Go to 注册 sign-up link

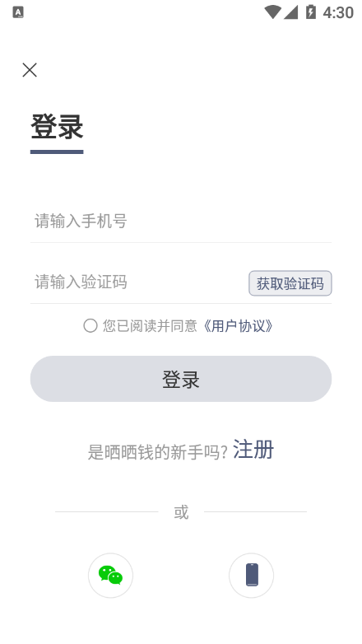click(253, 450)
